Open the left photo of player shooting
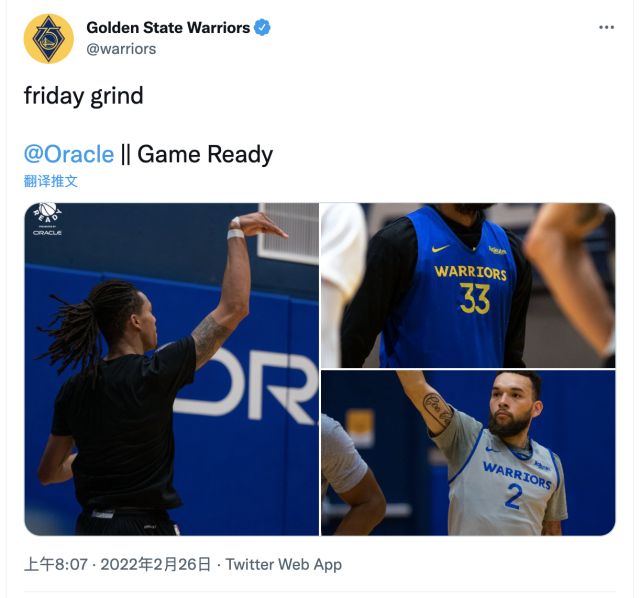This screenshot has width=641, height=598. (x=171, y=369)
